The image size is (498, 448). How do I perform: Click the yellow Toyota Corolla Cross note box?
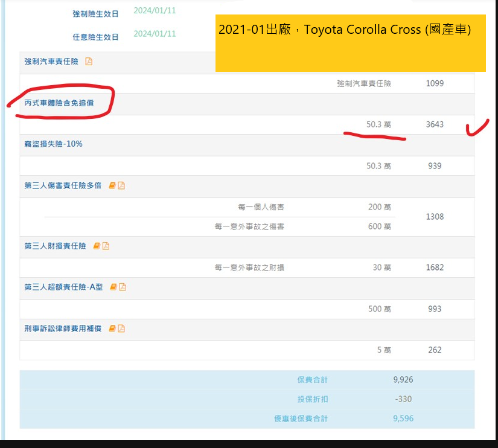[x=350, y=43]
